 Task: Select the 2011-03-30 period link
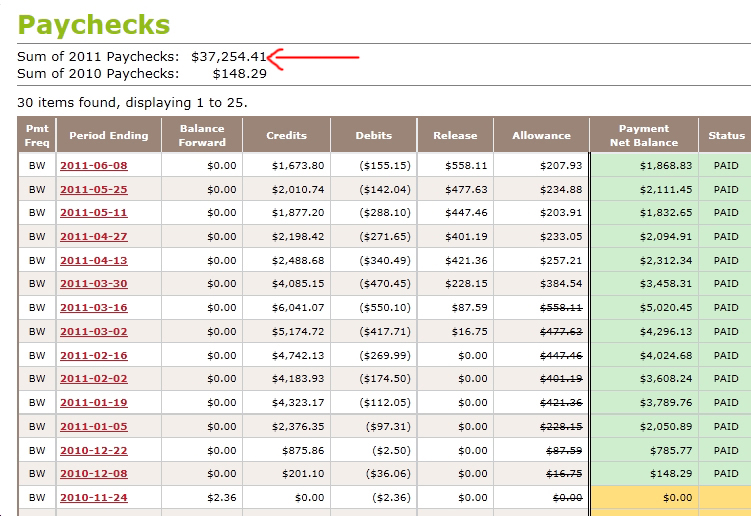point(93,284)
